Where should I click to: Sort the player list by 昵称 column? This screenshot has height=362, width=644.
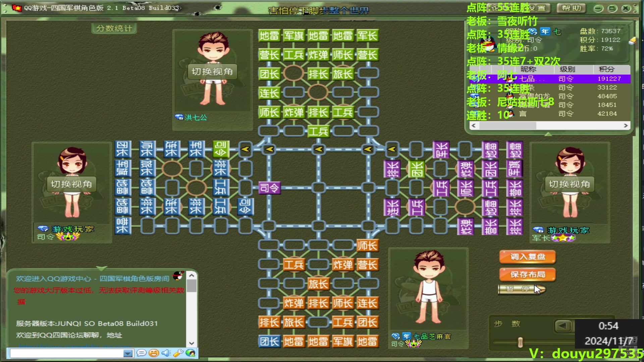point(529,69)
